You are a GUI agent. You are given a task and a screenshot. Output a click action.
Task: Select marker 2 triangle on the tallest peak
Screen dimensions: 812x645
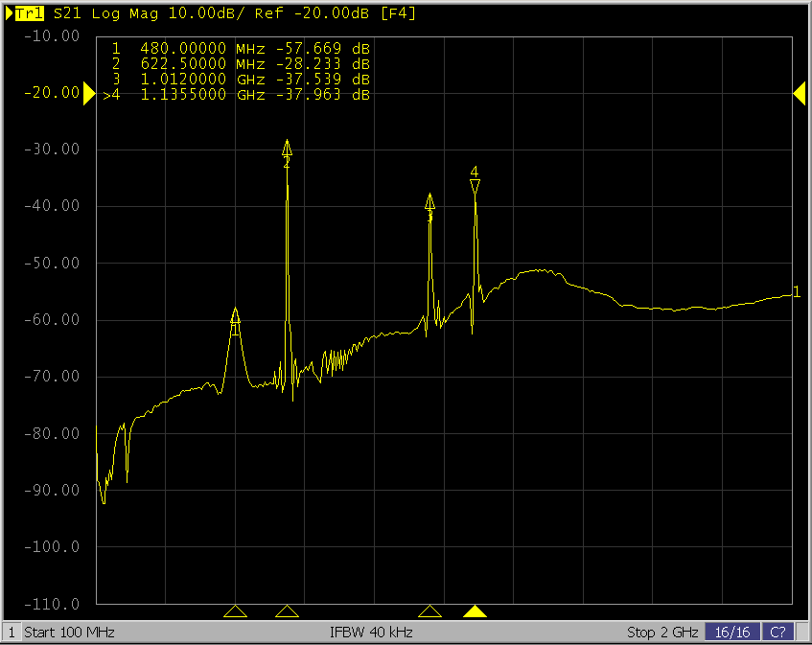pos(287,148)
